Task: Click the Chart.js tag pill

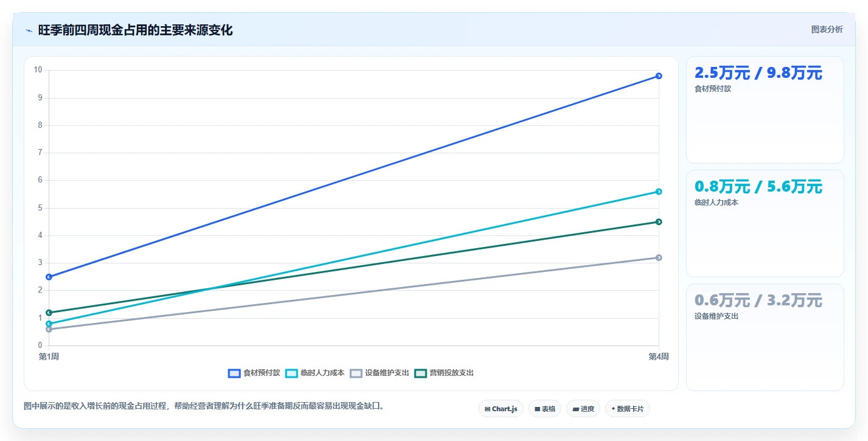Action: coord(501,409)
